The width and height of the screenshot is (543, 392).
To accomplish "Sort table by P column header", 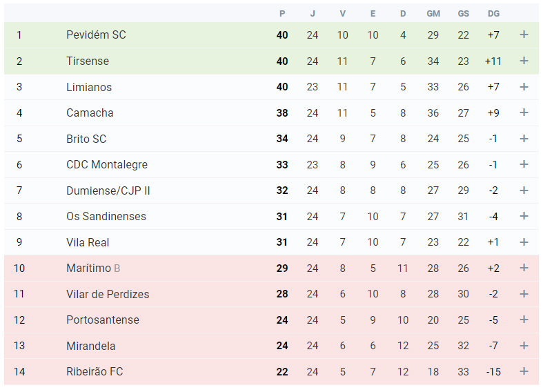I will coord(282,14).
